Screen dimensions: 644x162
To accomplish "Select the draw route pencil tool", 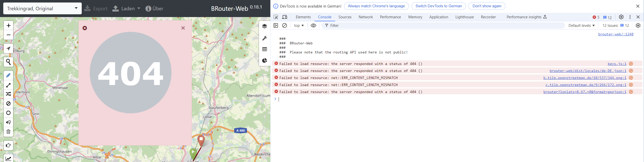I will point(8,75).
